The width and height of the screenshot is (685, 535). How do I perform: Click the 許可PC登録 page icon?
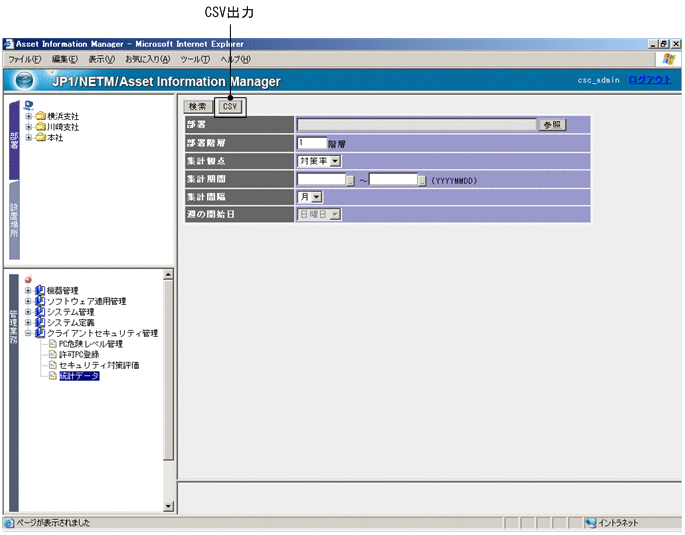pos(53,355)
